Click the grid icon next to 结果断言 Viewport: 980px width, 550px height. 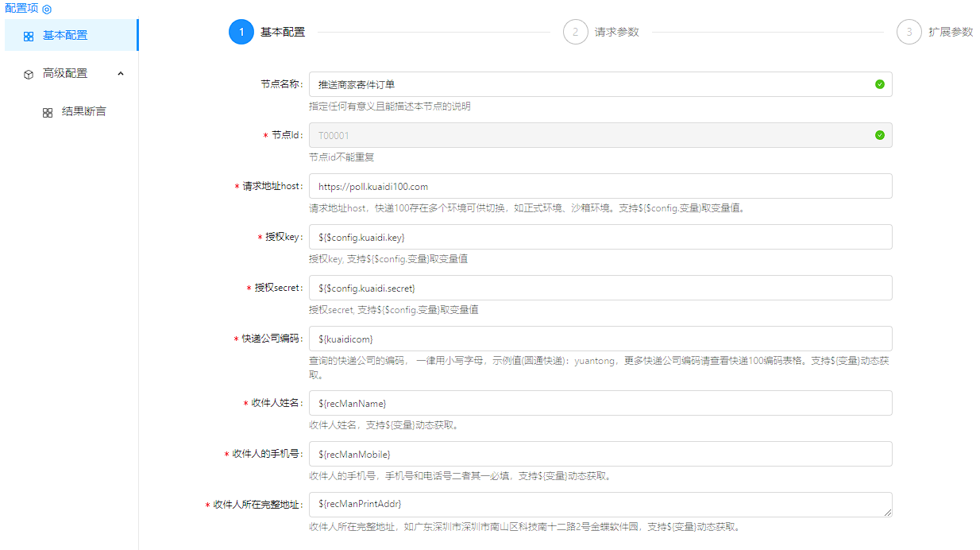(x=48, y=112)
